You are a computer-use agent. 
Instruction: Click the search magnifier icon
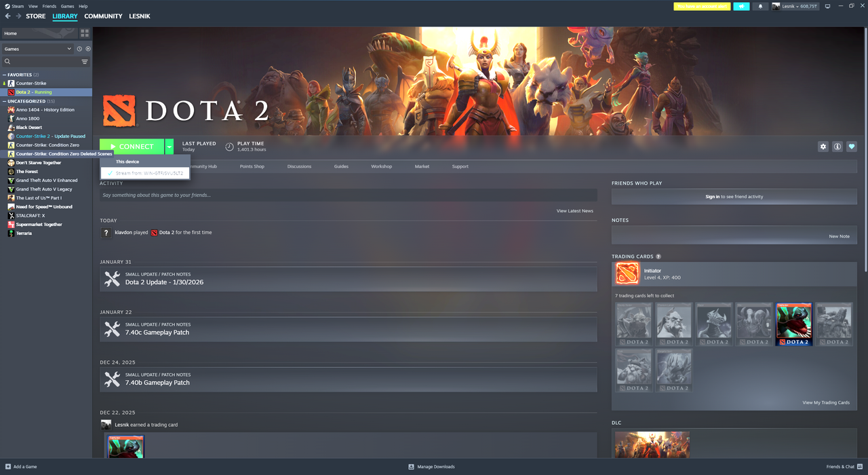click(x=7, y=62)
